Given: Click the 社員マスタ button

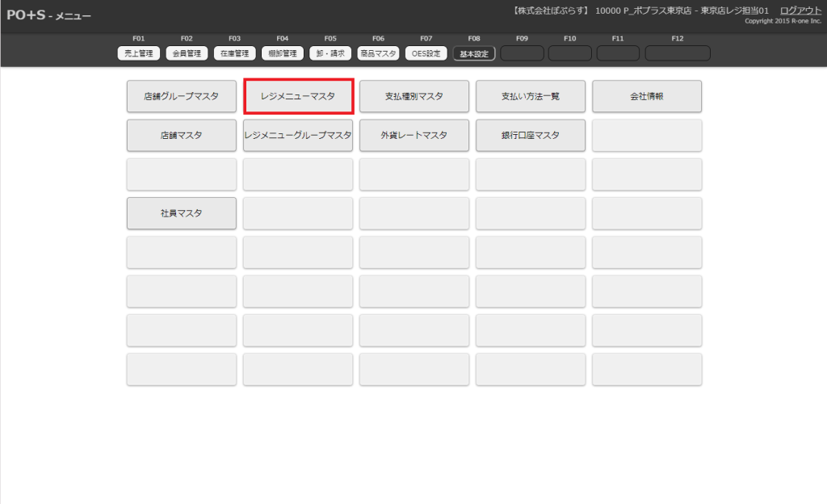Looking at the screenshot, I should point(182,213).
